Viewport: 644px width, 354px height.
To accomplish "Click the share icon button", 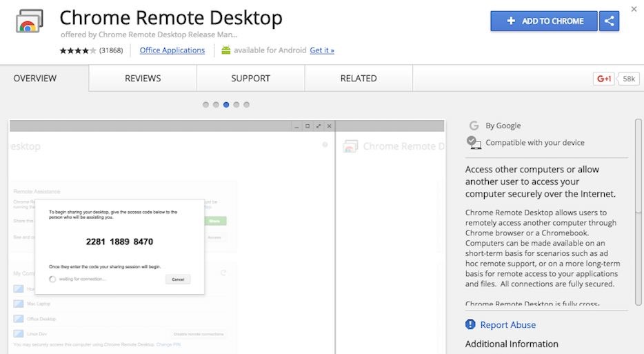I will tap(610, 21).
